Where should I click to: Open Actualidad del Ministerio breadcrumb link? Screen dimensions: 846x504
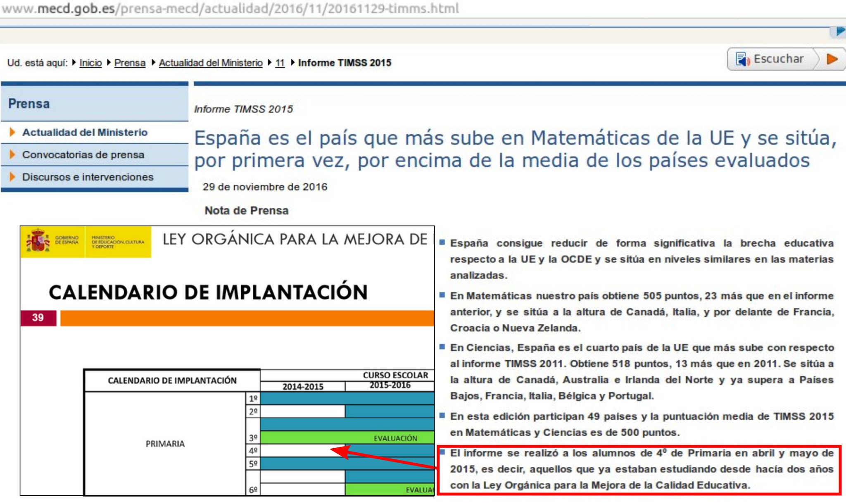tap(211, 63)
